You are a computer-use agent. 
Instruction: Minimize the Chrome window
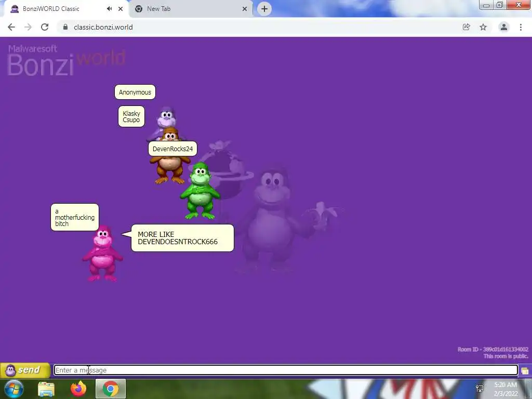486,5
